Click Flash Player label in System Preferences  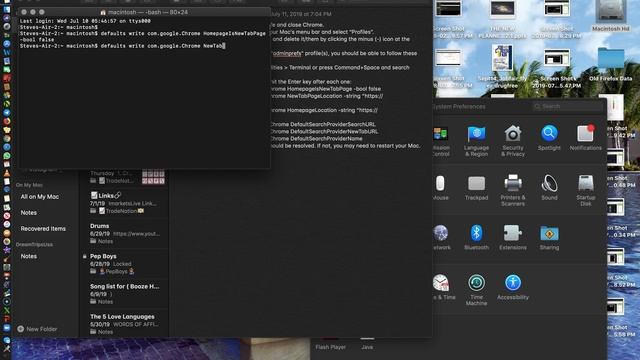330,347
